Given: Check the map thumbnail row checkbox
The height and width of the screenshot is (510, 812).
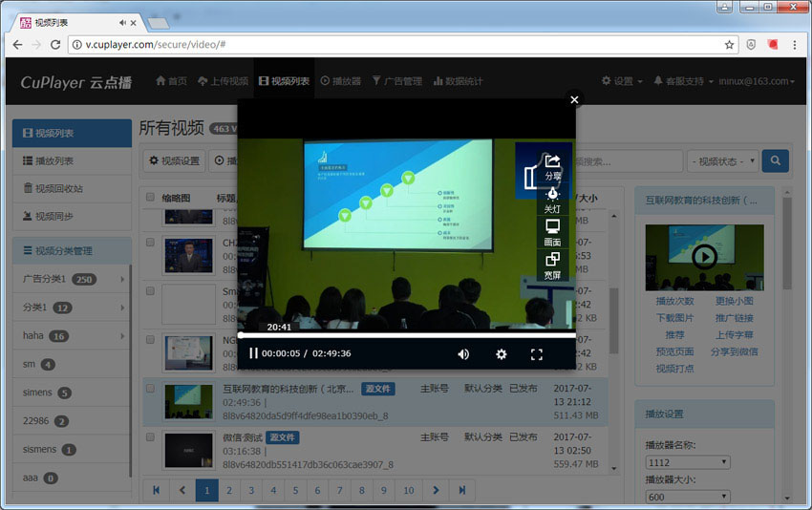Looking at the screenshot, I should point(150,340).
